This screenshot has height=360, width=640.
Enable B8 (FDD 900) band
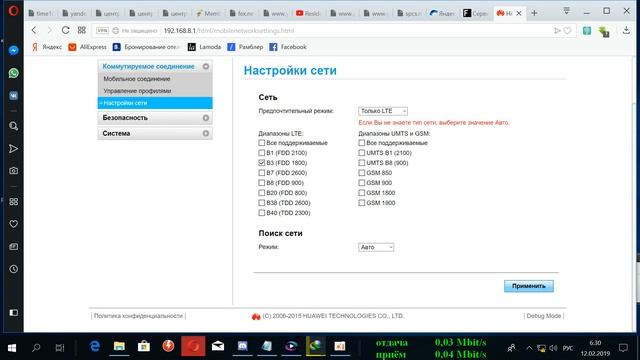tap(262, 182)
